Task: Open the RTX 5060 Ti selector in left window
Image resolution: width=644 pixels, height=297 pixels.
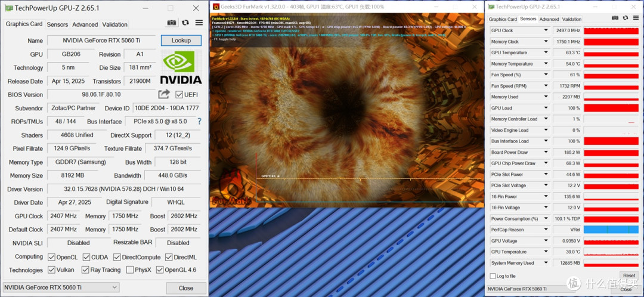Action: (x=61, y=287)
